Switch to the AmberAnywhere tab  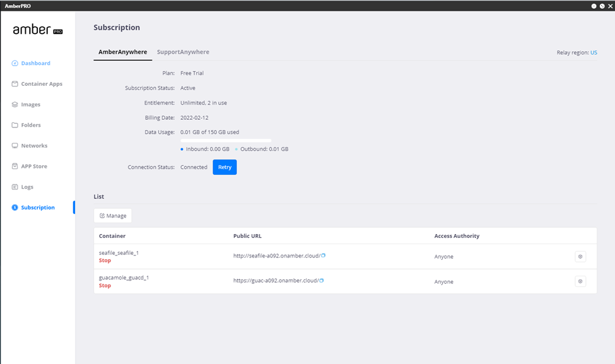(123, 52)
